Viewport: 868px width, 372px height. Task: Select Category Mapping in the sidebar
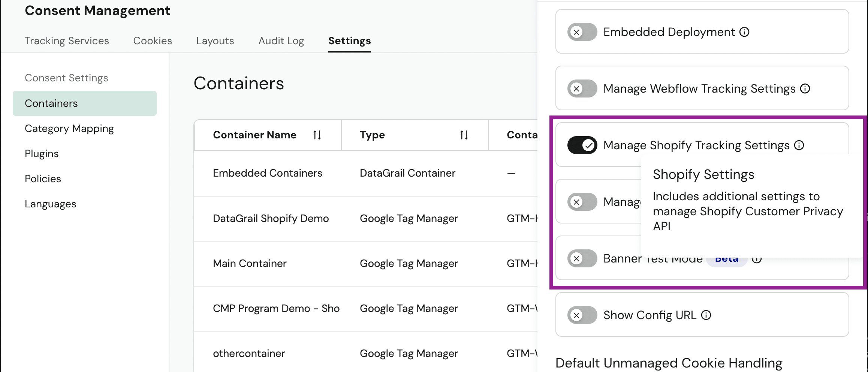pos(69,128)
